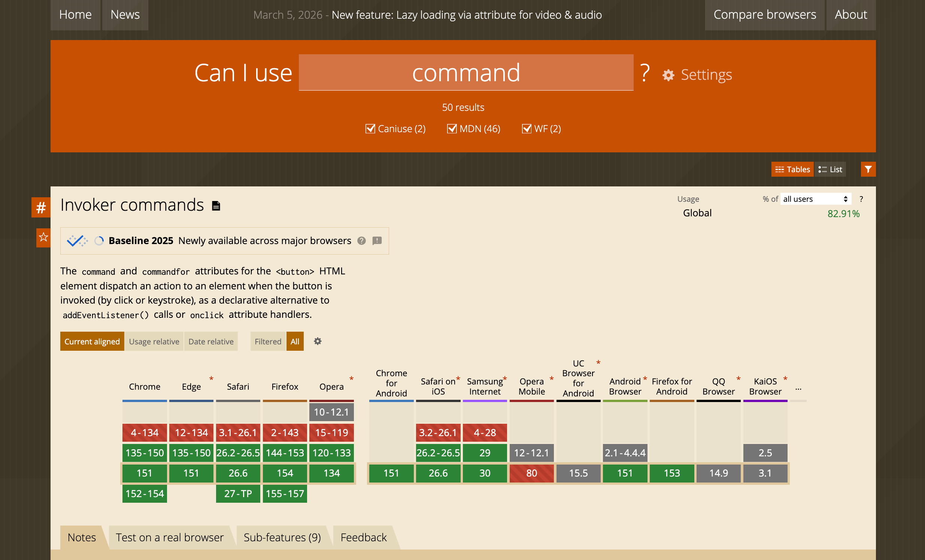Open the table view settings gear icon
Screen dimensions: 925x560
tap(318, 341)
